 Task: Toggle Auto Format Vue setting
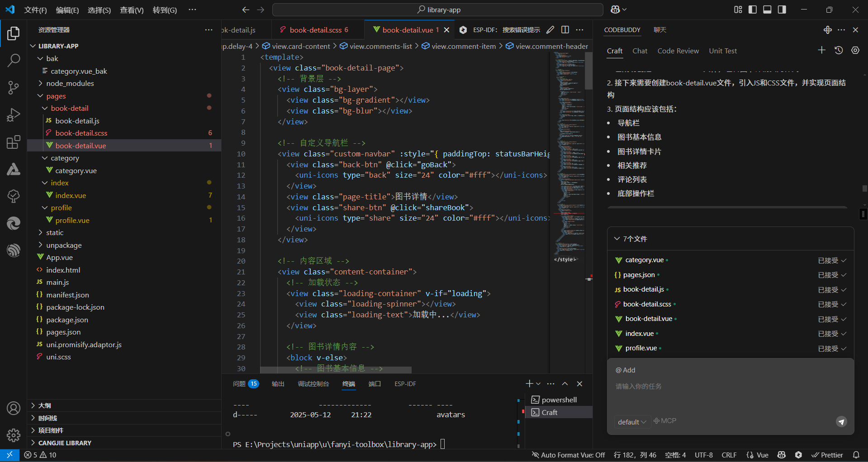569,455
